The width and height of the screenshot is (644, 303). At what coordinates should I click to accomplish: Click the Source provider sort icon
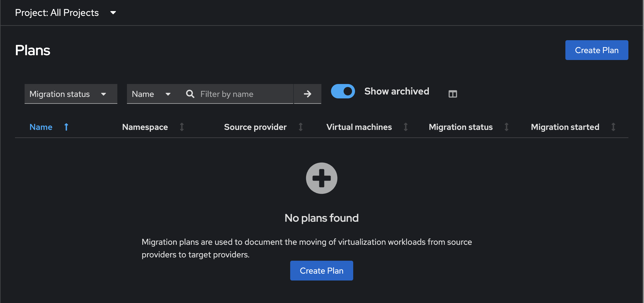301,127
